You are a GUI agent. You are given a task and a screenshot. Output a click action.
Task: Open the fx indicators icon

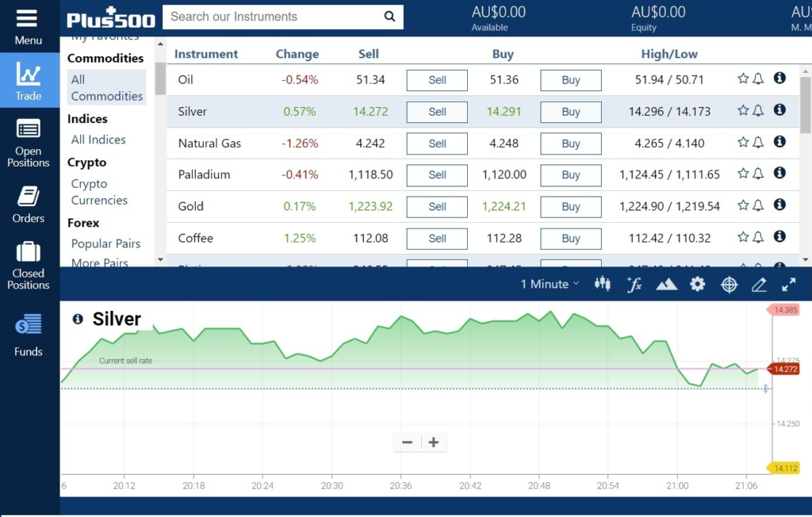(x=634, y=284)
